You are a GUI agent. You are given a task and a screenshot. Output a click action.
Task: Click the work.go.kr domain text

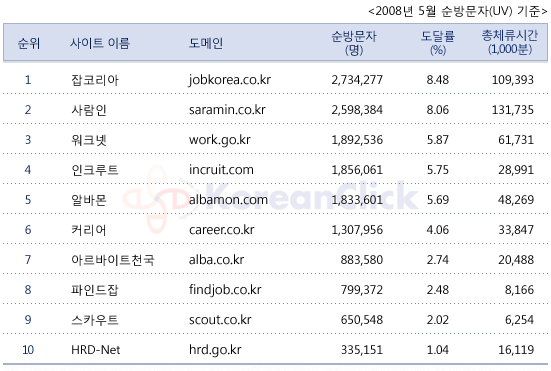[220, 140]
